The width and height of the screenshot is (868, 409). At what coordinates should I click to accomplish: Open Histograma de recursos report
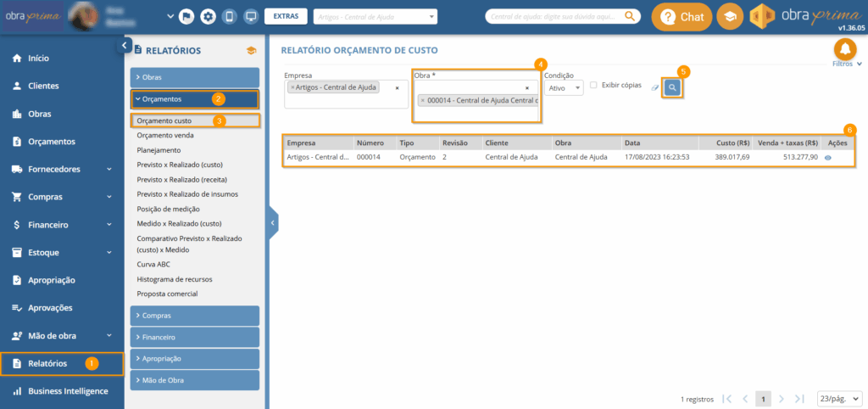pyautogui.click(x=175, y=279)
